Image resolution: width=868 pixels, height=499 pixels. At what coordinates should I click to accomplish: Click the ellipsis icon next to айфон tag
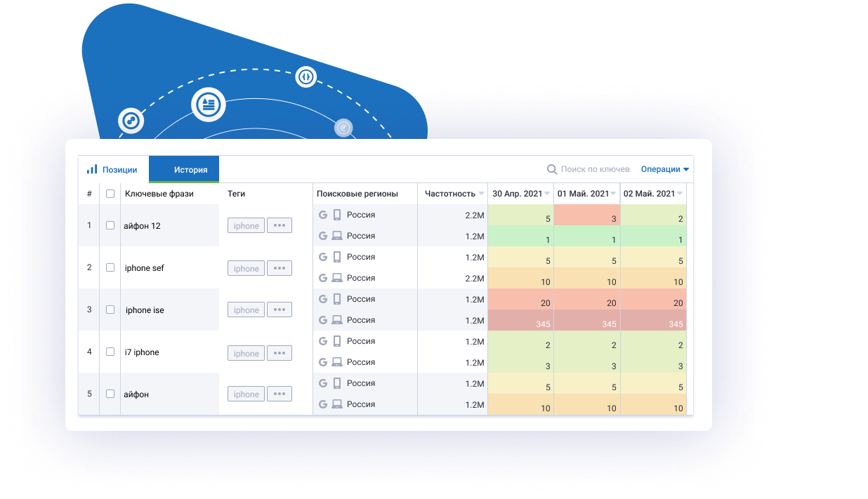(279, 393)
